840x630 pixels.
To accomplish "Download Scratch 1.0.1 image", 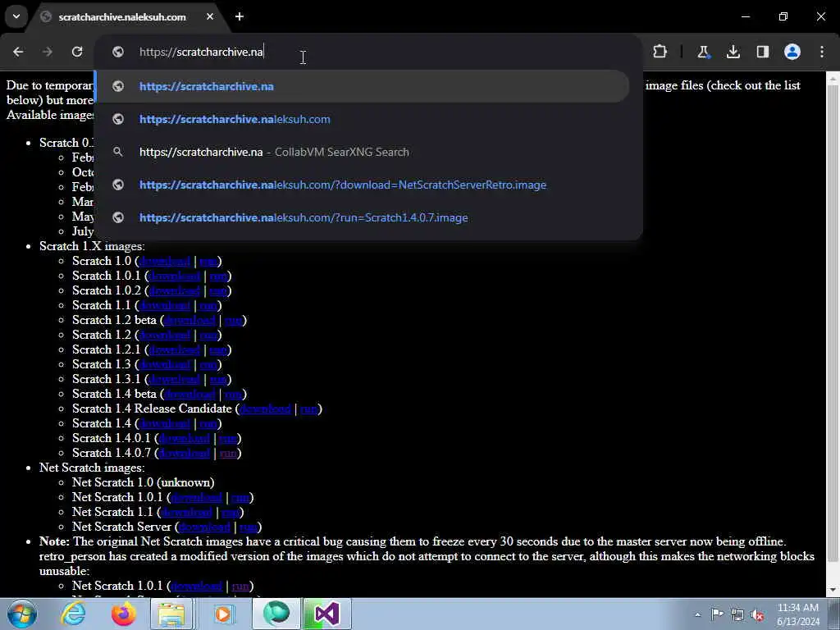I will (174, 276).
